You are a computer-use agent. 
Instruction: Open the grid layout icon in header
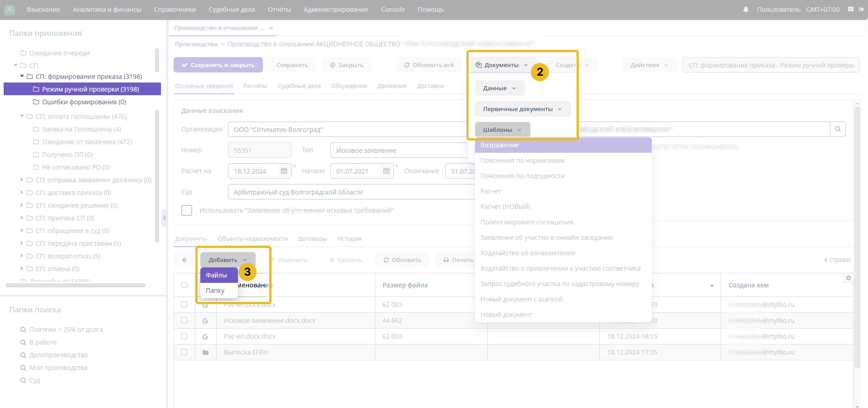pos(851,10)
